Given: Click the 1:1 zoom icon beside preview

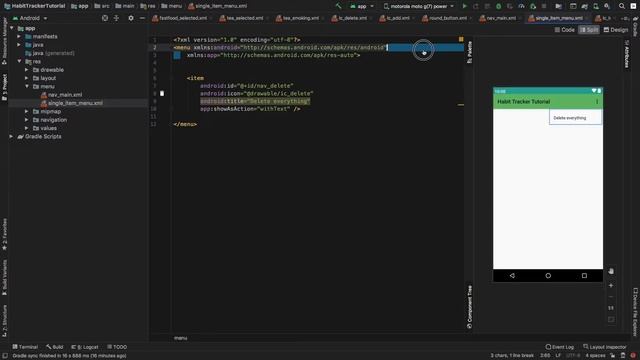Looking at the screenshot, I should pos(611,308).
